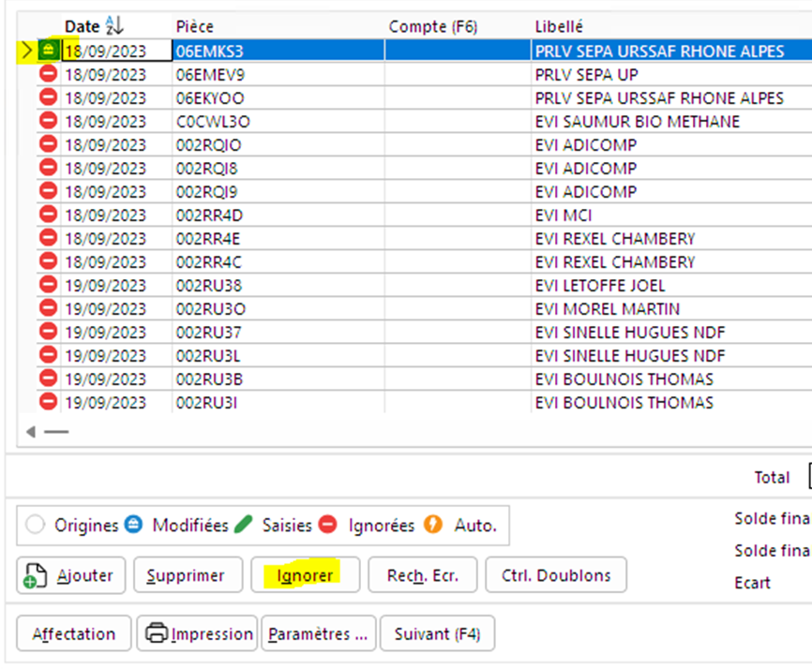The image size is (812, 669).
Task: Run Ctrl. Doublons duplicate check
Action: [x=556, y=575]
